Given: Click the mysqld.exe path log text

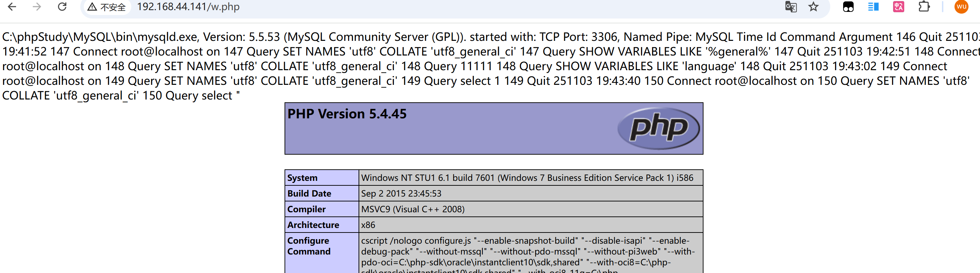Looking at the screenshot, I should coord(100,37).
